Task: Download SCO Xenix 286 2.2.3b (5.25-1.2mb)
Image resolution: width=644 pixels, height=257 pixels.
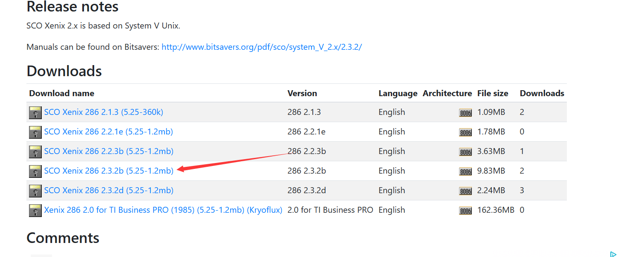Action: click(109, 151)
